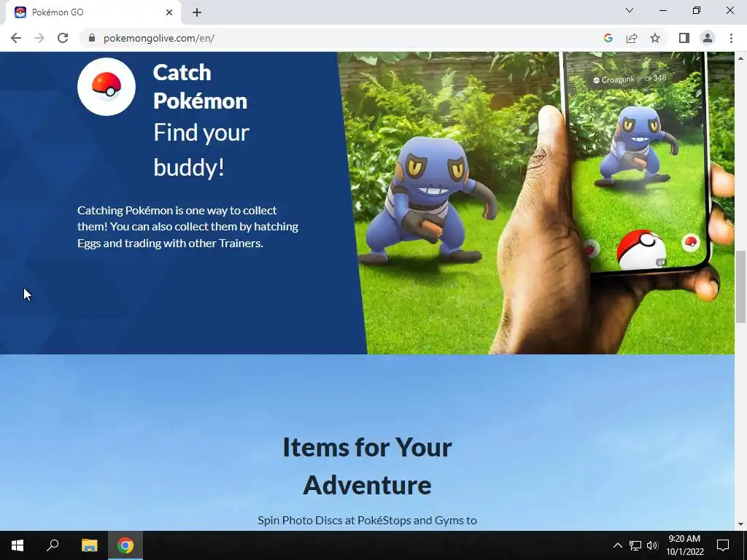Reload the Pokémon GO page
This screenshot has height=560, width=747.
[63, 38]
